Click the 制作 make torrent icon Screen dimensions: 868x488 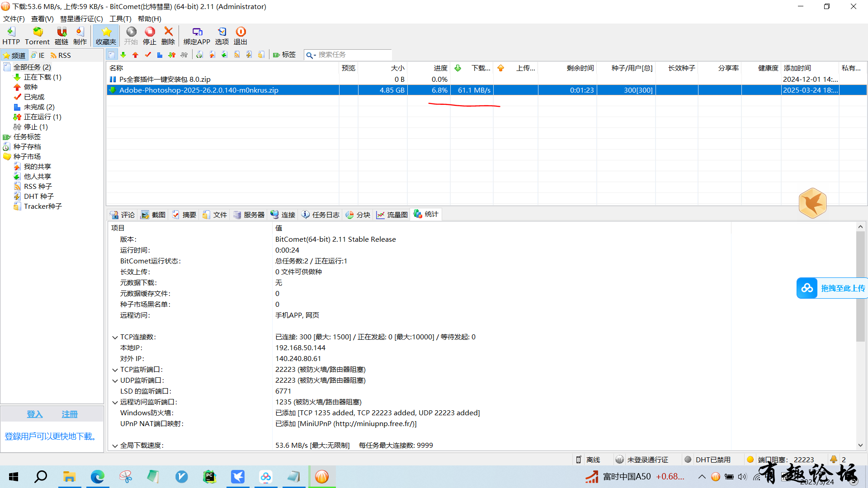(x=80, y=36)
